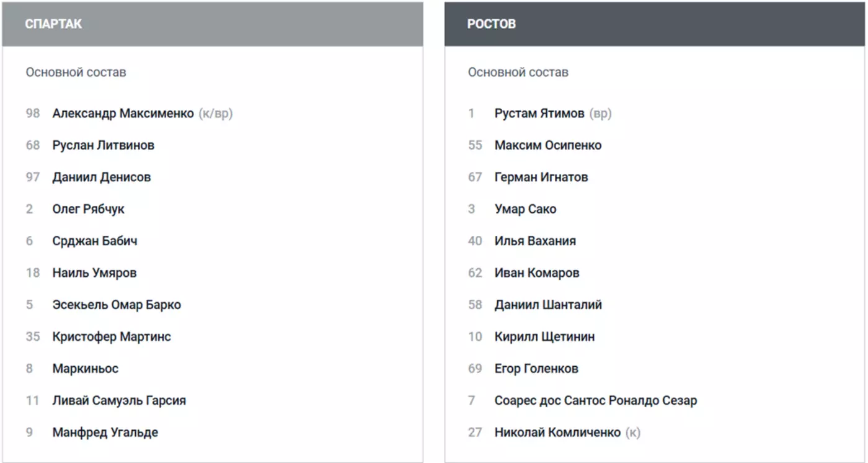Select Егор Голенков from Rostov list

[x=536, y=369]
